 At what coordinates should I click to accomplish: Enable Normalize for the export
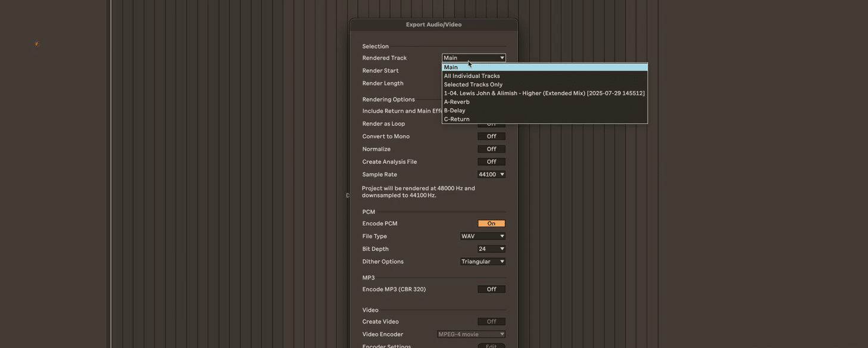point(491,148)
